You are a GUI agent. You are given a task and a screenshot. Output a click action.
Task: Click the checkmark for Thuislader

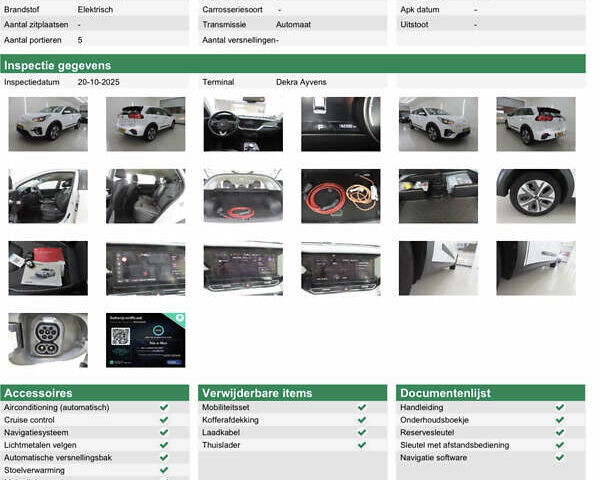tap(362, 445)
